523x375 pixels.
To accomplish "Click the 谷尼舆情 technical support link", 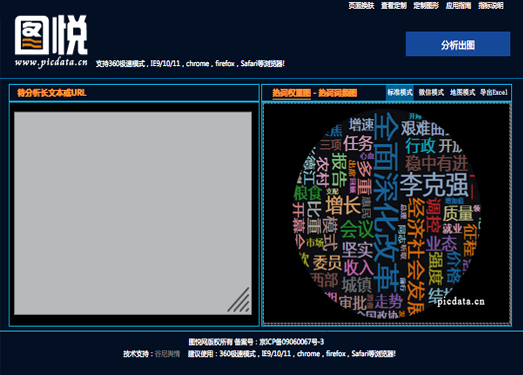I will 167,354.
